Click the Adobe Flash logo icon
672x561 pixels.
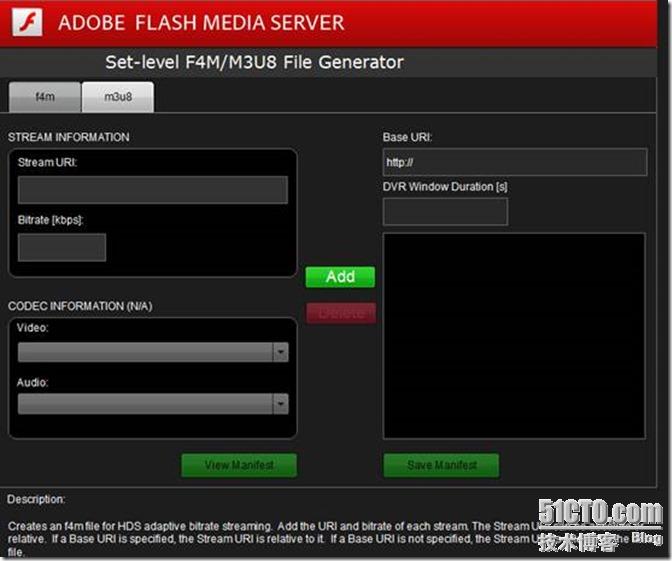(x=27, y=22)
